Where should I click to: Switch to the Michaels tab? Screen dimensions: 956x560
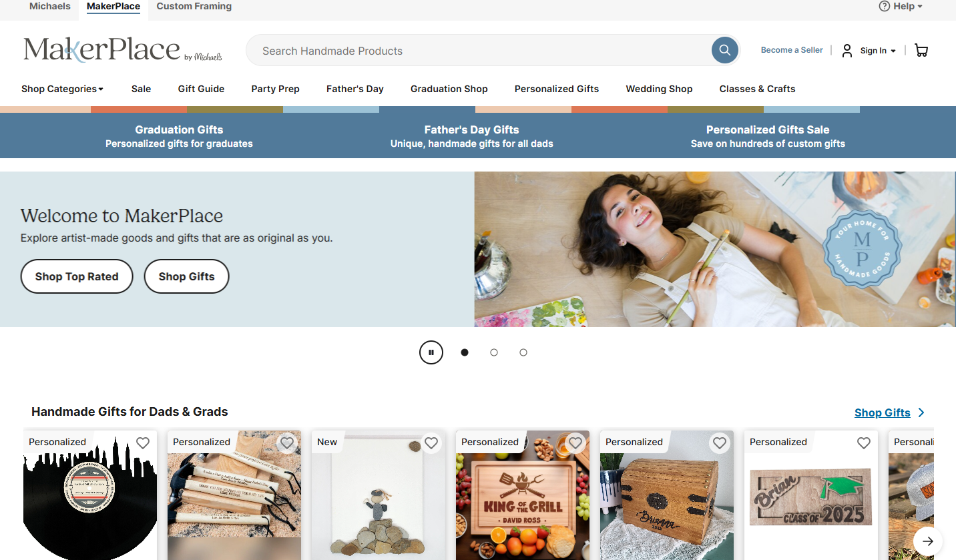50,6
